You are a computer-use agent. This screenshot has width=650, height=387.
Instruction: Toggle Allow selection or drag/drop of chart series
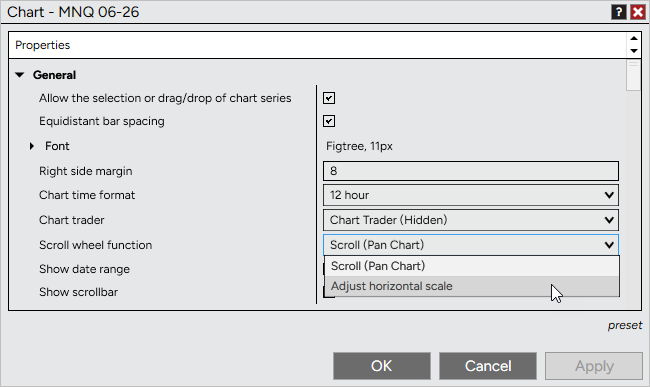click(x=329, y=98)
